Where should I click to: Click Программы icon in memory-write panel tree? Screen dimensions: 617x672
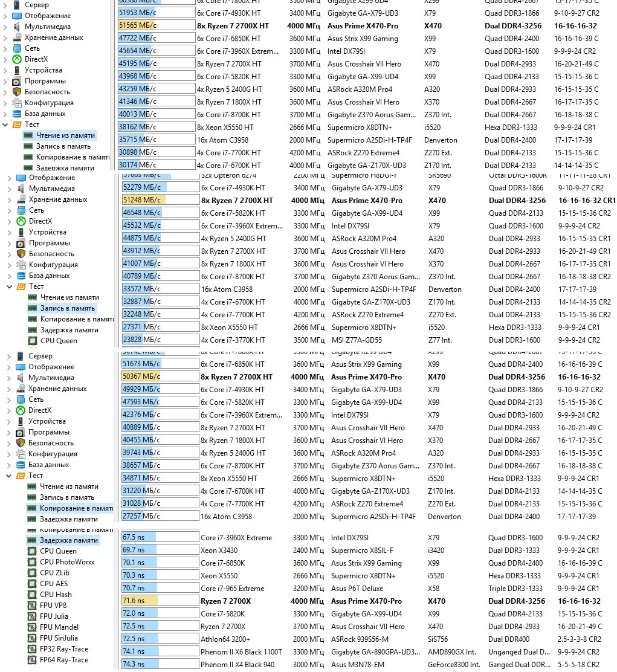click(x=21, y=243)
